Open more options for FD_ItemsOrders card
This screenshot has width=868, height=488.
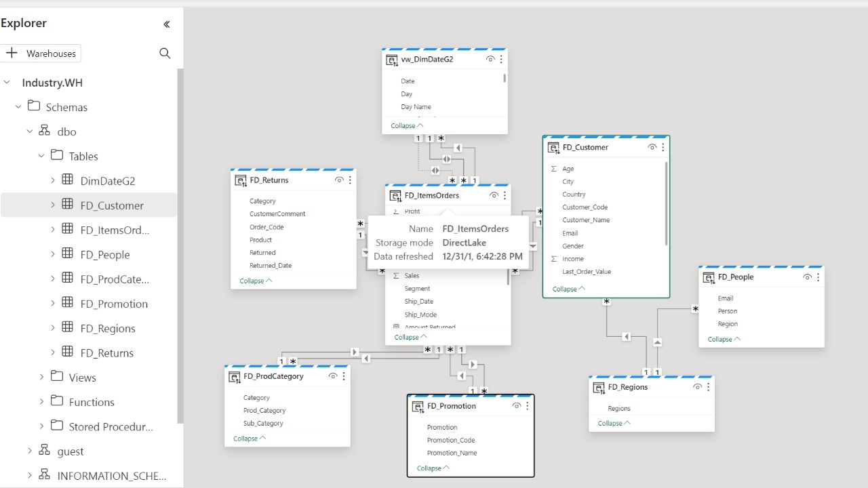(505, 195)
